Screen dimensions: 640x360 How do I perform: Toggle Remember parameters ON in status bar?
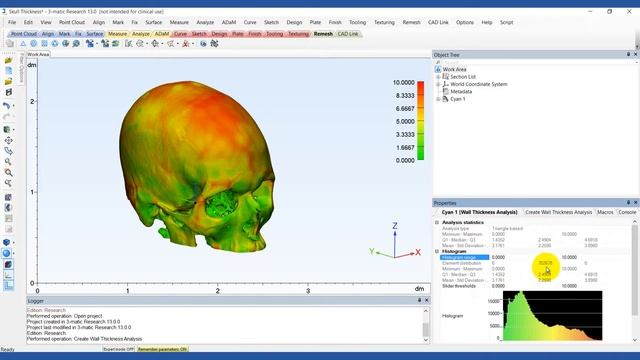162,349
